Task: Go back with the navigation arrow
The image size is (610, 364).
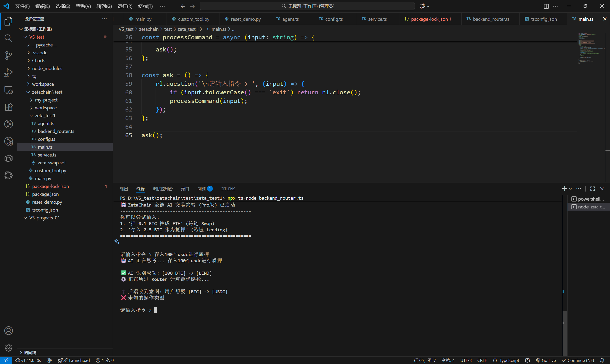Action: pos(183,6)
